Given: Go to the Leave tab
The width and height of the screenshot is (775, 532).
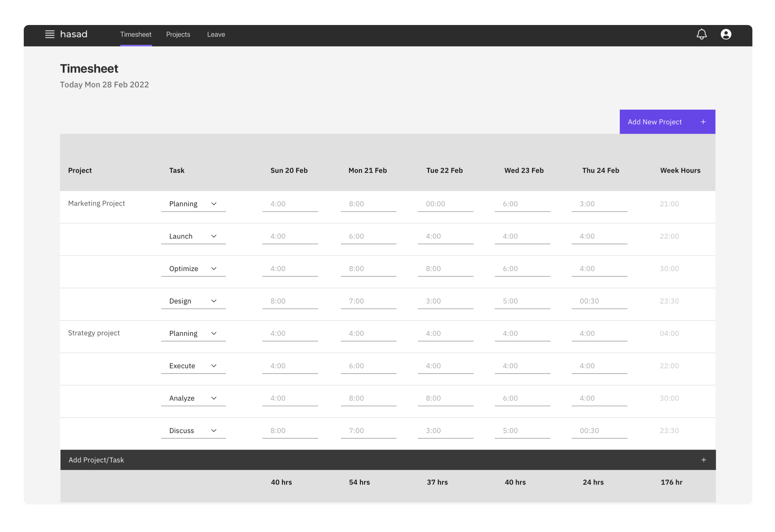Looking at the screenshot, I should coord(216,35).
